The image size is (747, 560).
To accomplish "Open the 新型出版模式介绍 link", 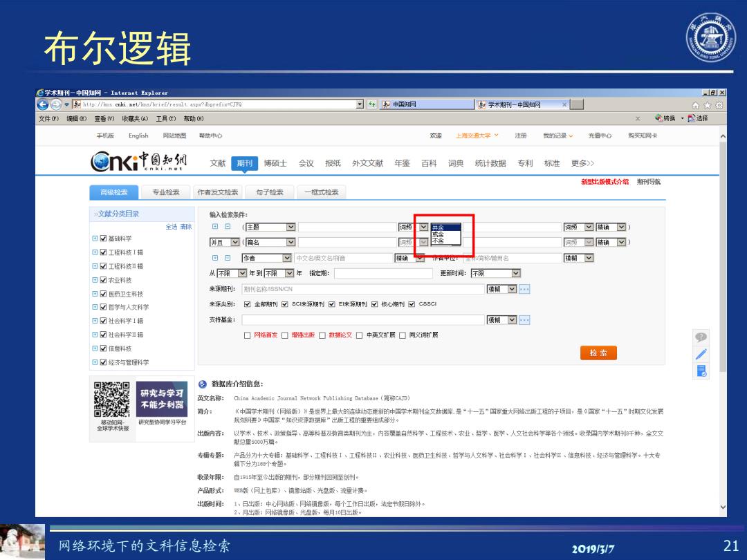I will pyautogui.click(x=605, y=182).
